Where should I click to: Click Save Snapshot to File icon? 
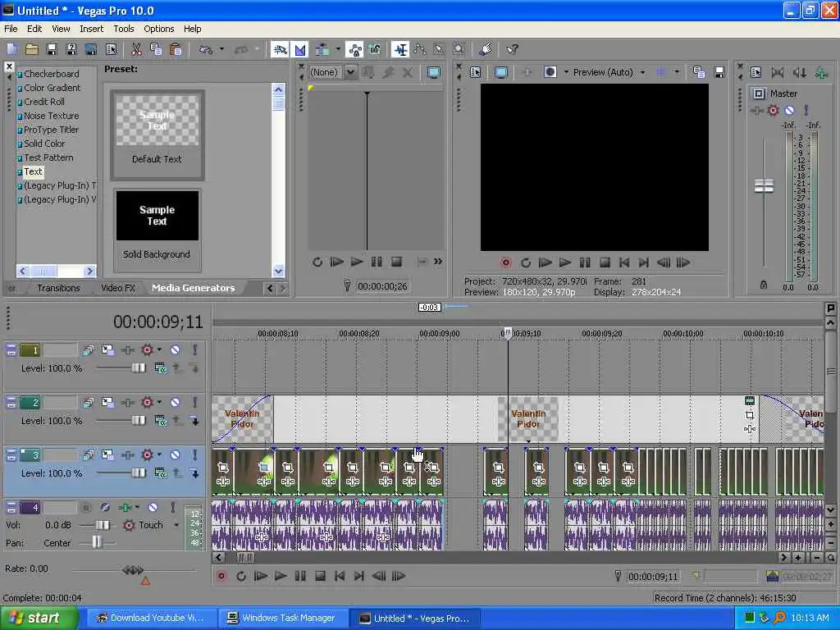point(719,72)
